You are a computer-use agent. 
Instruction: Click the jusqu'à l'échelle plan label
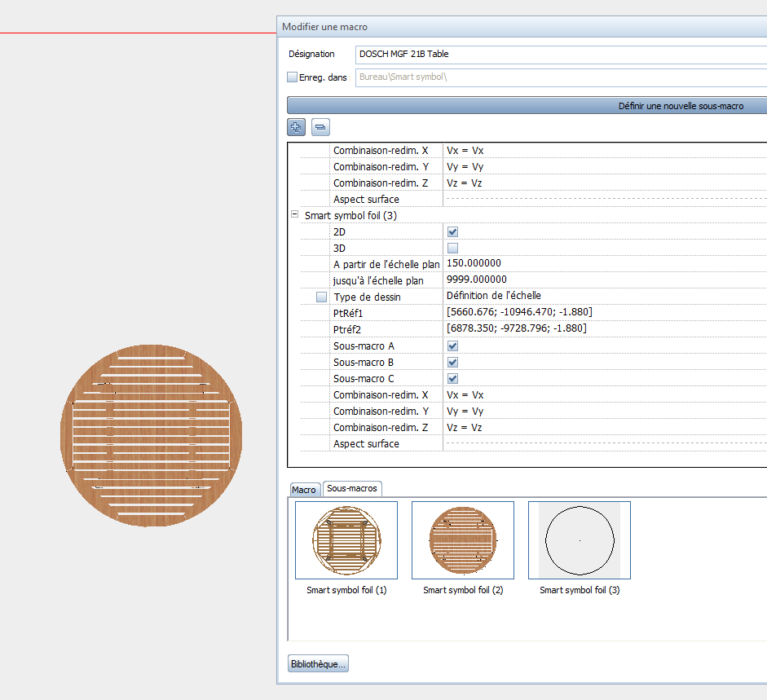378,281
